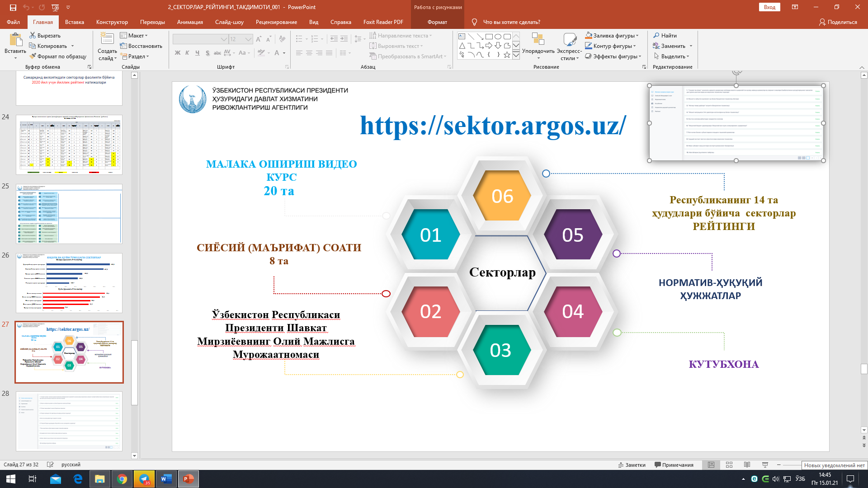
Task: Click increase font size A button
Action: pyautogui.click(x=259, y=39)
